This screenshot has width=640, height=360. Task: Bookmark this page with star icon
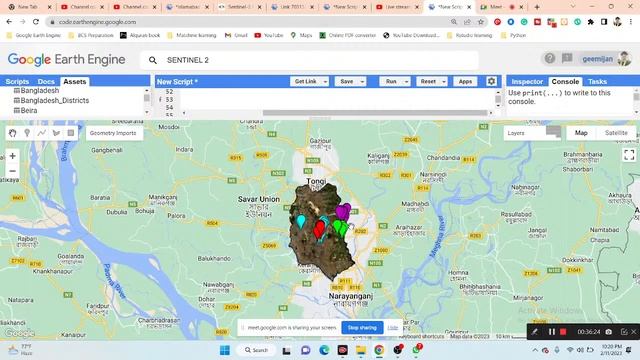coord(481,22)
